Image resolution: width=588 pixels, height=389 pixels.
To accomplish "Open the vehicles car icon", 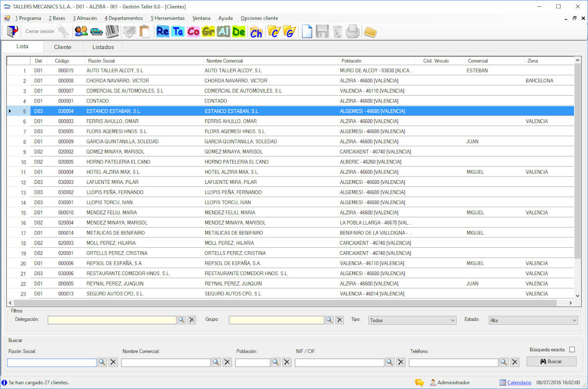I will coord(97,31).
